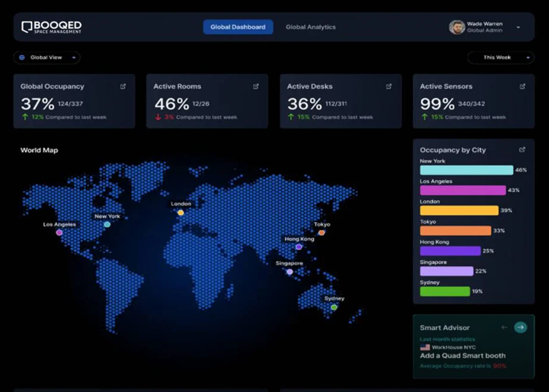The image size is (549, 392).
Task: Click the 90% average occupancy rate value
Action: click(500, 366)
